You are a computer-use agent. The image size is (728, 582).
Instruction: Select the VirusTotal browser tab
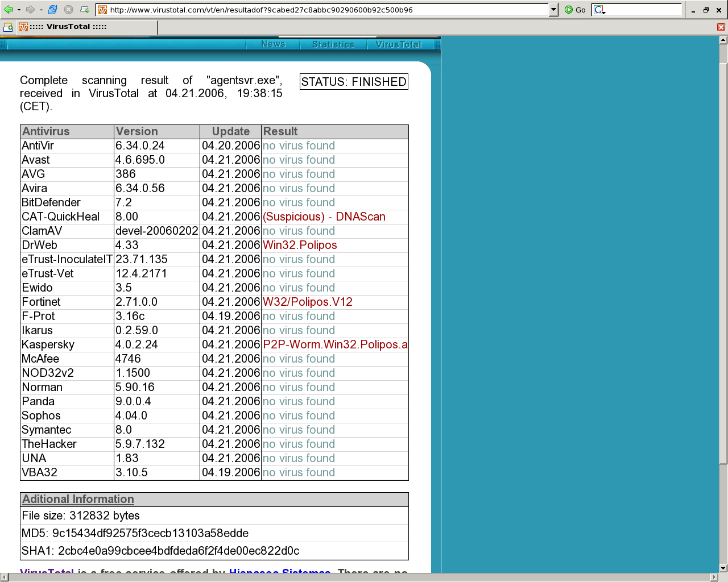[x=87, y=27]
